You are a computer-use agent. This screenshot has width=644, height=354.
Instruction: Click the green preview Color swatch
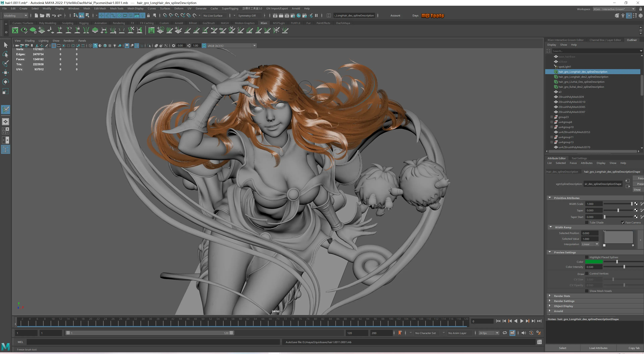(x=594, y=262)
